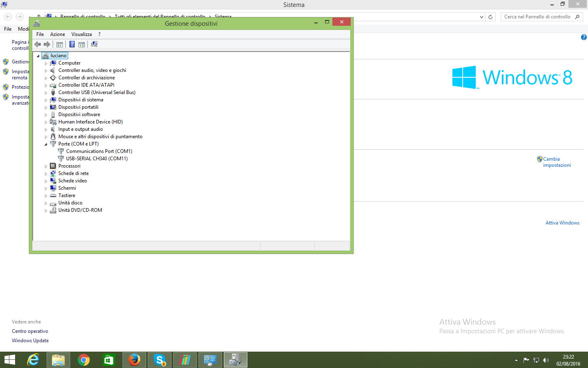Click the Input e output audio speaker icon
Screen dimensions: 588x368
coord(53,129)
